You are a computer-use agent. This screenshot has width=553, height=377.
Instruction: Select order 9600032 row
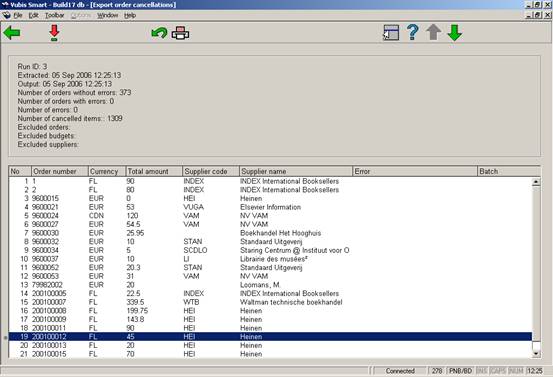click(x=270, y=242)
